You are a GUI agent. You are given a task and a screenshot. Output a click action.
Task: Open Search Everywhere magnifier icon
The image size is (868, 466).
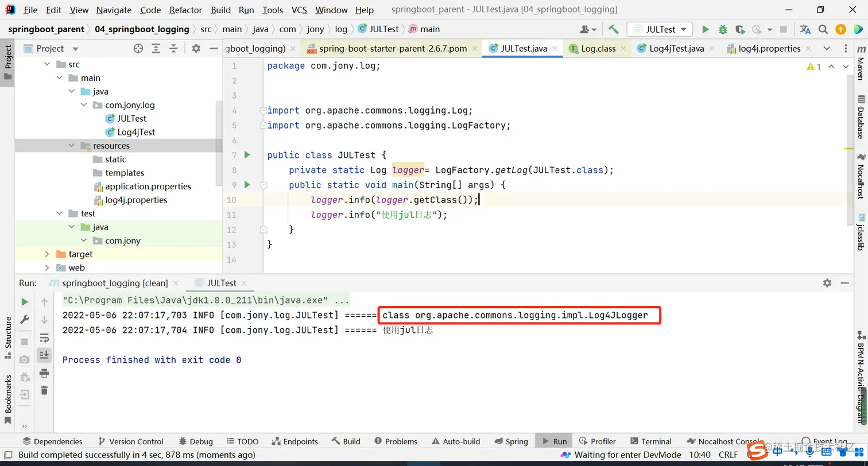(x=823, y=29)
